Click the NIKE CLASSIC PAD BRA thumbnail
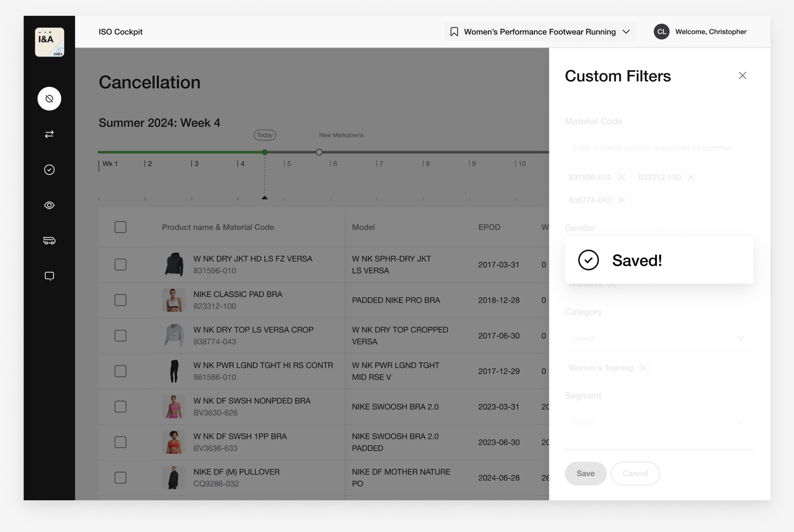The width and height of the screenshot is (794, 532). 174,300
